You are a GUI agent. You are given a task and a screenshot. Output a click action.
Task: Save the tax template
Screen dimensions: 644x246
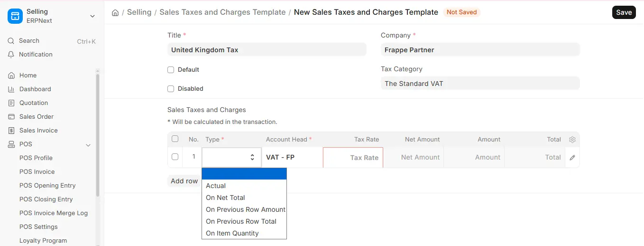point(624,12)
